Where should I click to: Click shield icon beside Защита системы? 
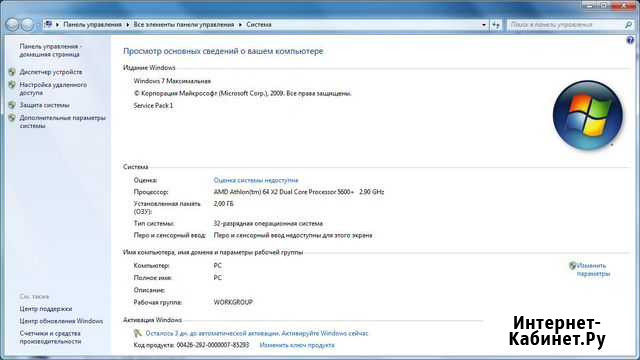tap(12, 105)
